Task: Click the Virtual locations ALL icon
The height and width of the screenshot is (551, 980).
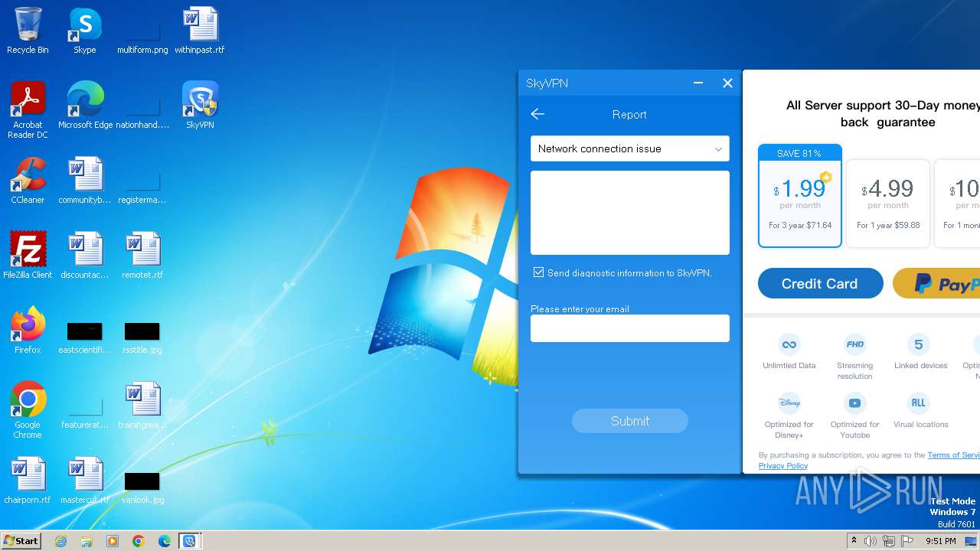Action: tap(919, 403)
